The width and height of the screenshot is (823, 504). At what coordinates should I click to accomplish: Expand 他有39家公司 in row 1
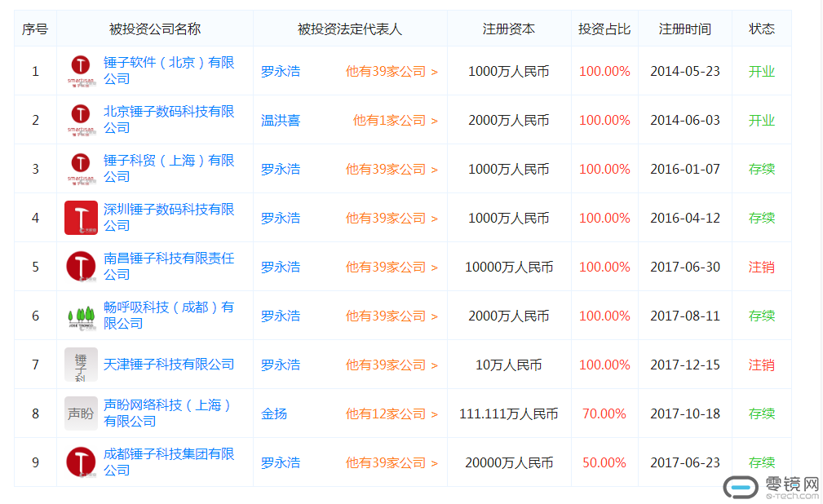tap(391, 71)
